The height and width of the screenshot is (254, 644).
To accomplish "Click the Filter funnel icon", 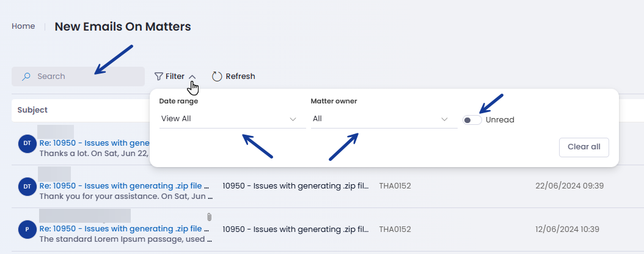I will (159, 77).
